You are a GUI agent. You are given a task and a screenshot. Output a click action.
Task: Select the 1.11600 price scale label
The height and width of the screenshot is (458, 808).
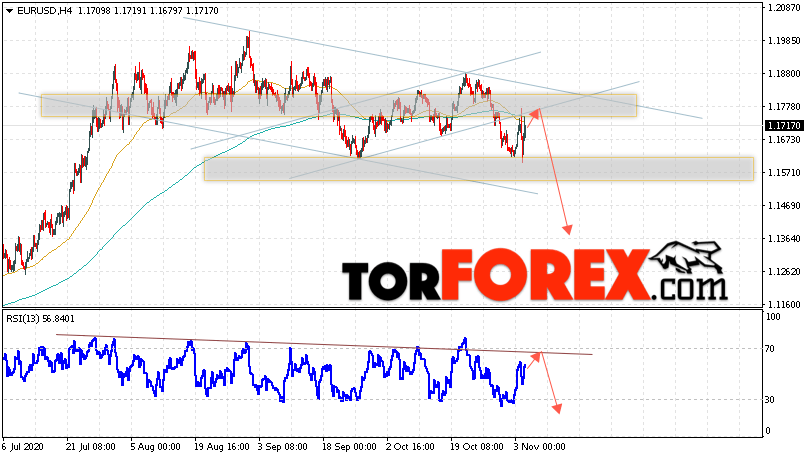pyautogui.click(x=784, y=304)
